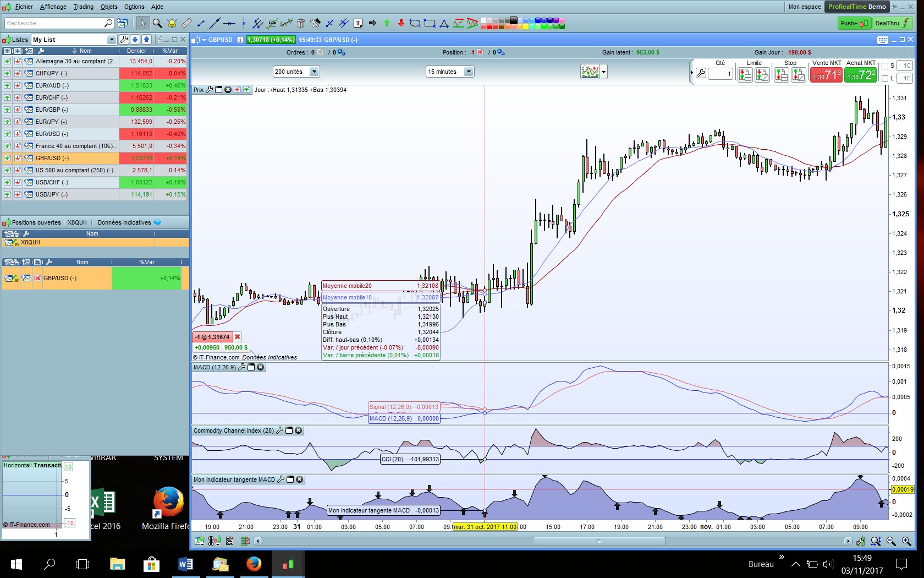Open Firefox from the taskbar

tap(254, 564)
